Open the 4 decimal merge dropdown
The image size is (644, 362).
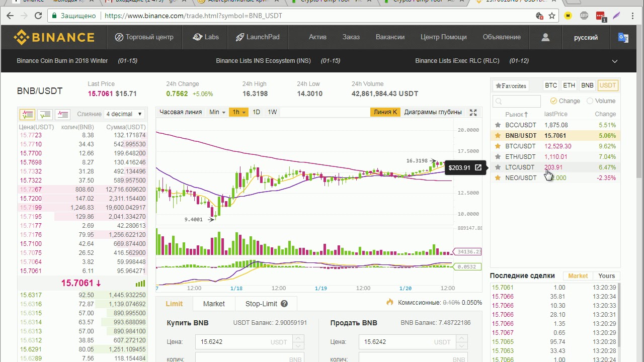(124, 114)
